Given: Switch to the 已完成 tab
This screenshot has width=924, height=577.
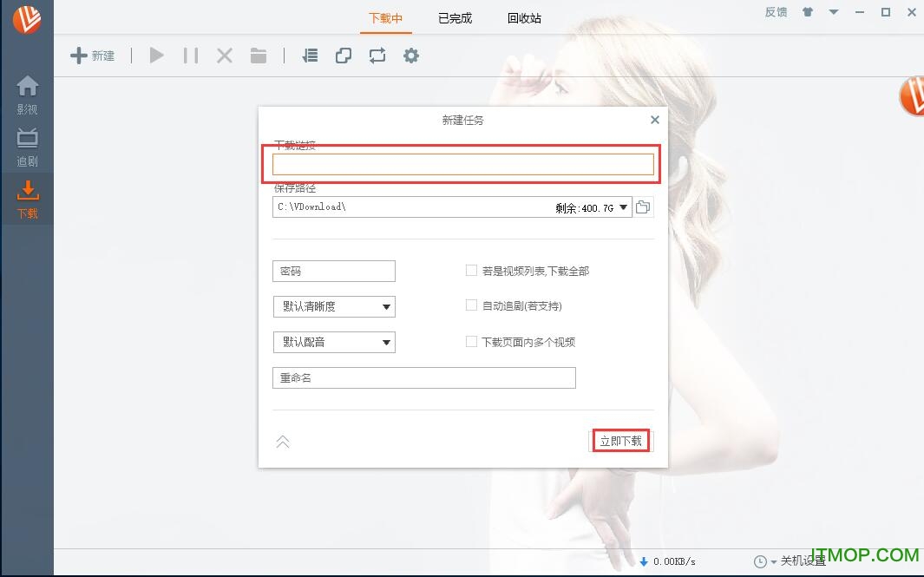Looking at the screenshot, I should 455,18.
